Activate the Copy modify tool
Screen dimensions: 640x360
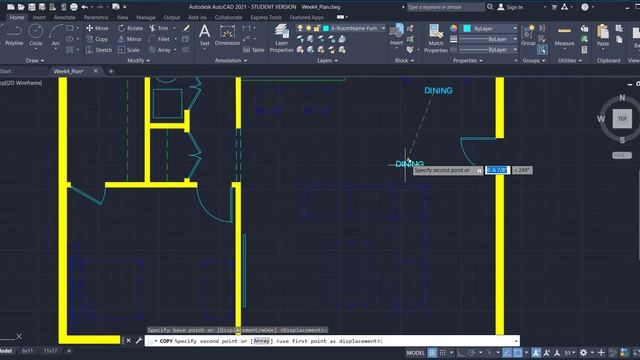tap(97, 39)
